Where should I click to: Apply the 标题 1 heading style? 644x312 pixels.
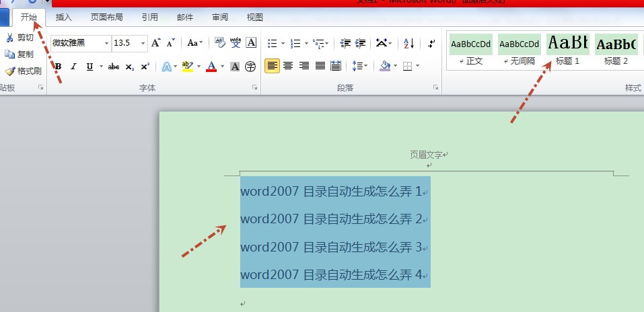567,50
